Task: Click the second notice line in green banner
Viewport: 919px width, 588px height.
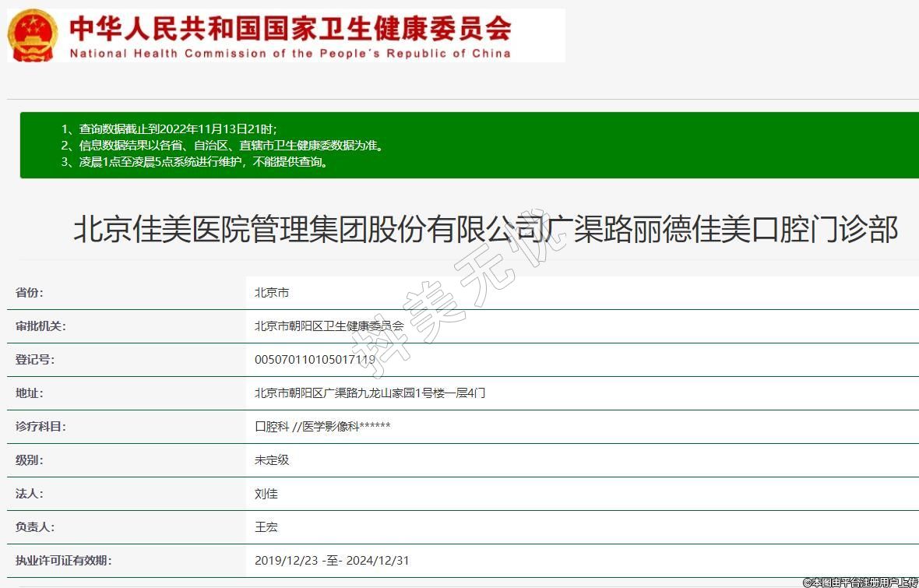Action: tap(221, 146)
